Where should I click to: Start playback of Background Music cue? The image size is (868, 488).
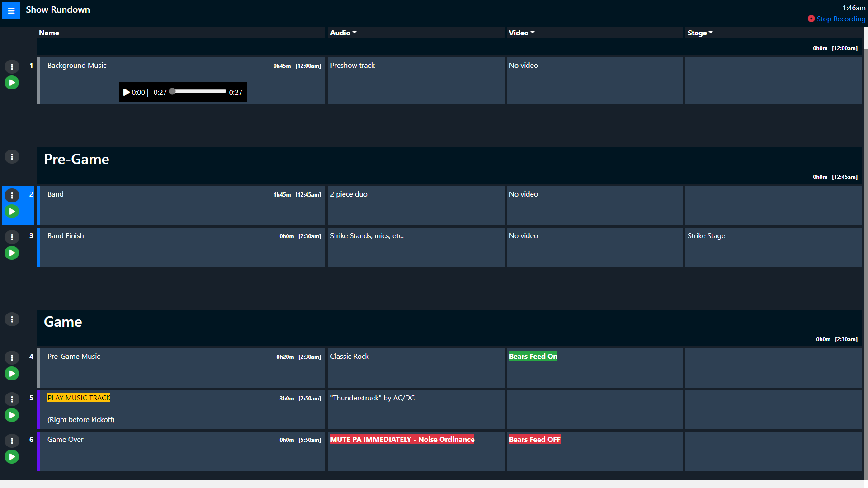[12, 83]
